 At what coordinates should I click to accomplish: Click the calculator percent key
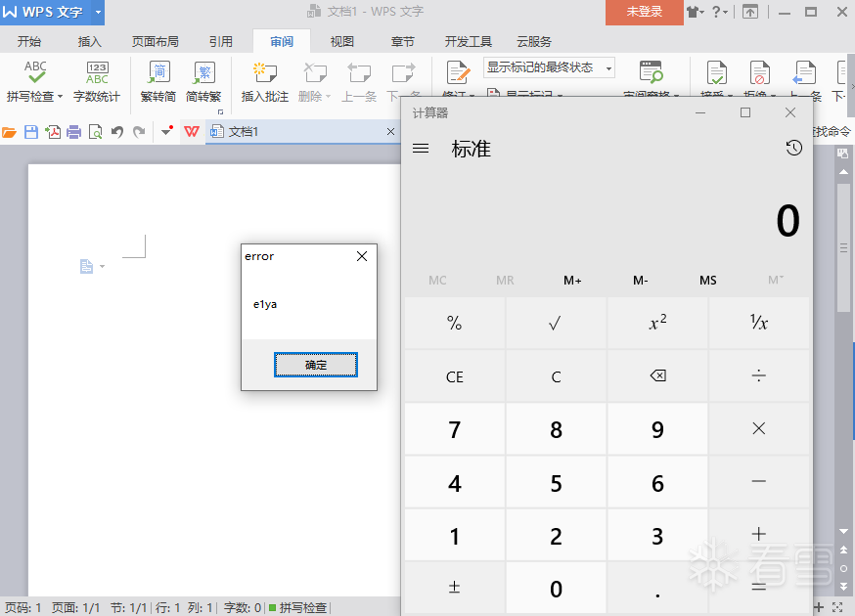(455, 323)
